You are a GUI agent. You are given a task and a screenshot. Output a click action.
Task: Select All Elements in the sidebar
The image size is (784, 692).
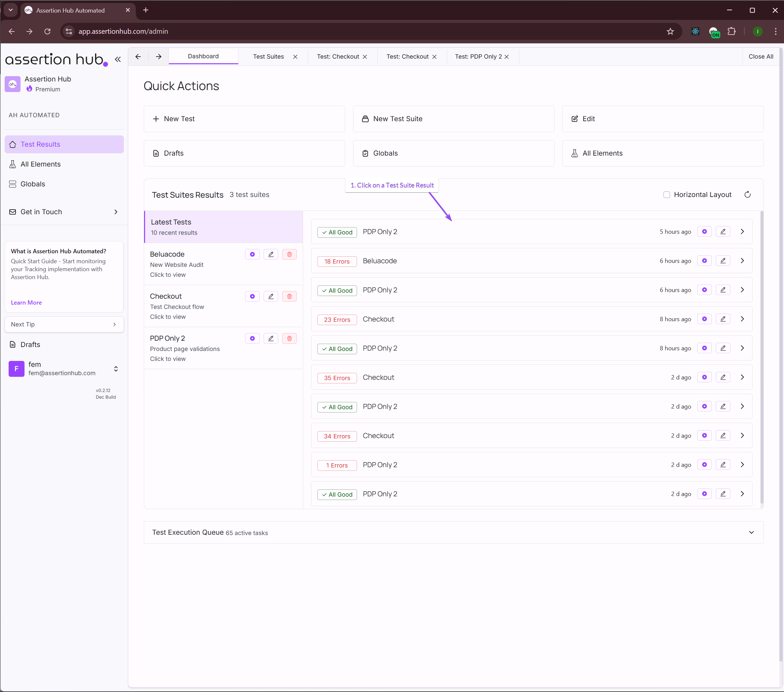click(x=40, y=164)
